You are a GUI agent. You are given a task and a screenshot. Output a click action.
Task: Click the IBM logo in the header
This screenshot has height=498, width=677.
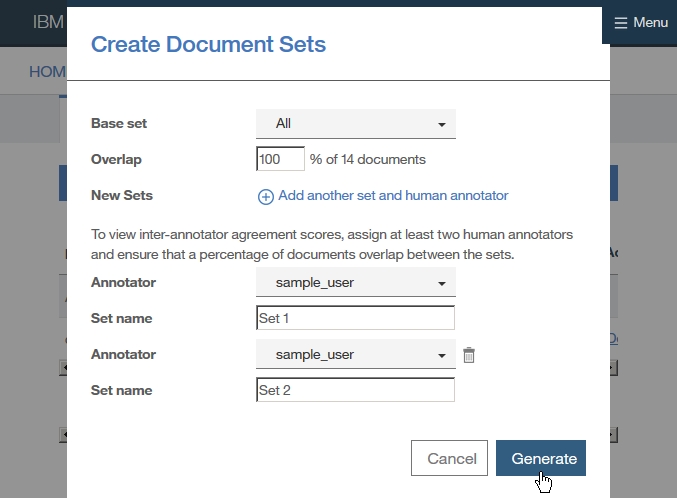[48, 22]
